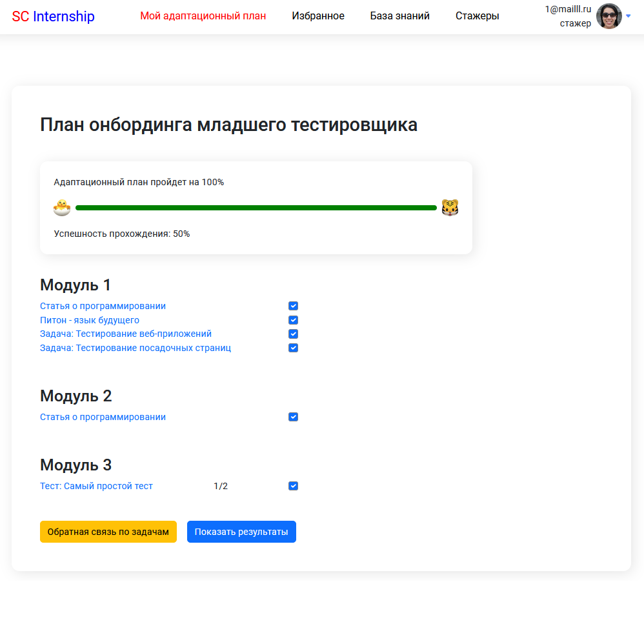Open Задача: Тестирование посадочных страниц

136,348
